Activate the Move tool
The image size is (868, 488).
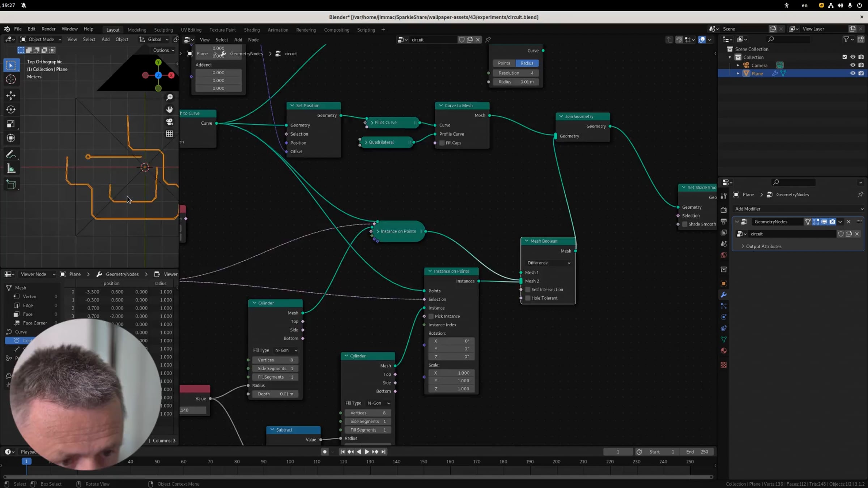click(x=11, y=95)
